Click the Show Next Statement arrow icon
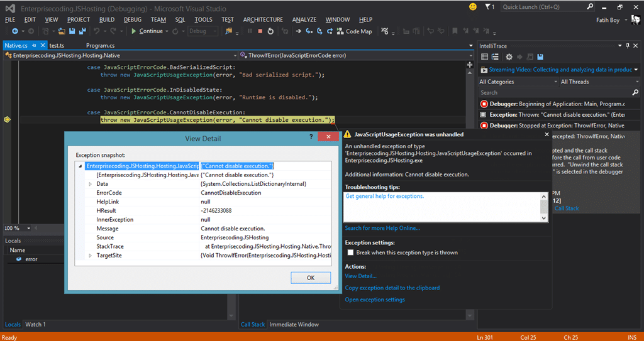 click(299, 31)
